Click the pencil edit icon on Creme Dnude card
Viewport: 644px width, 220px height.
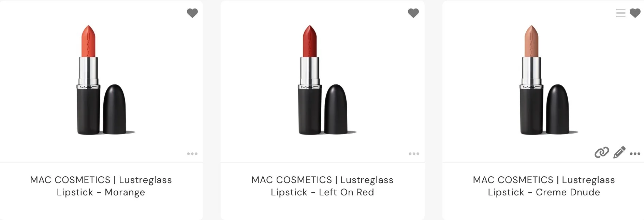click(x=619, y=152)
